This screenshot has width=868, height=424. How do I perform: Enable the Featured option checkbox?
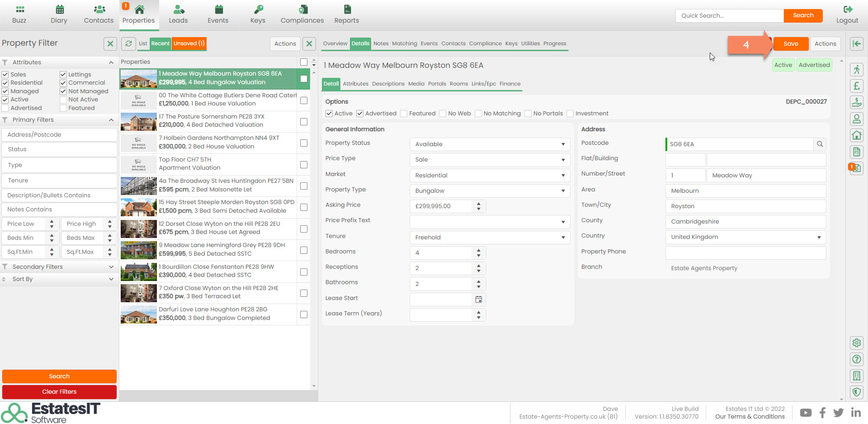point(404,114)
